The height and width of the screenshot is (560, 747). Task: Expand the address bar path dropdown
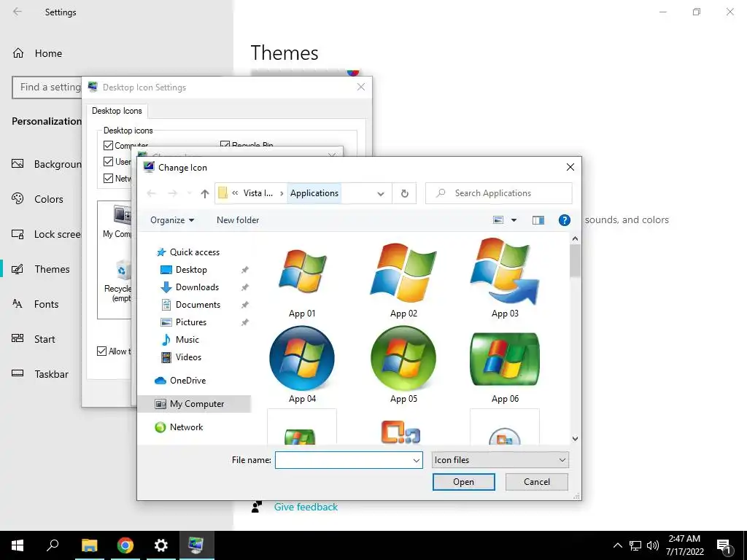(381, 194)
